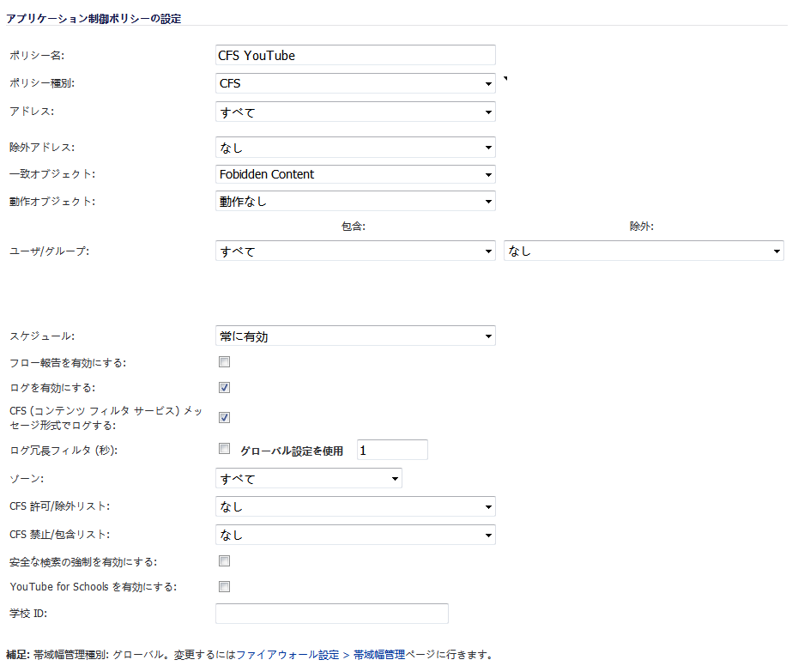
Task: Enable the YouTube for Schools checkbox
Action: pyautogui.click(x=224, y=587)
